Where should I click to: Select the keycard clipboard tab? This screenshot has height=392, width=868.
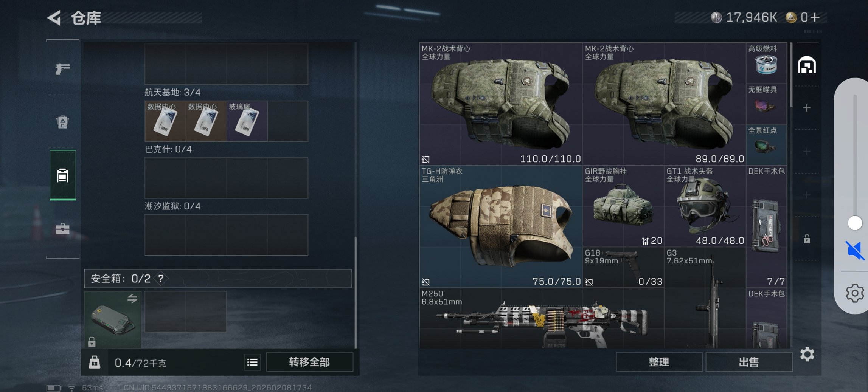[63, 175]
